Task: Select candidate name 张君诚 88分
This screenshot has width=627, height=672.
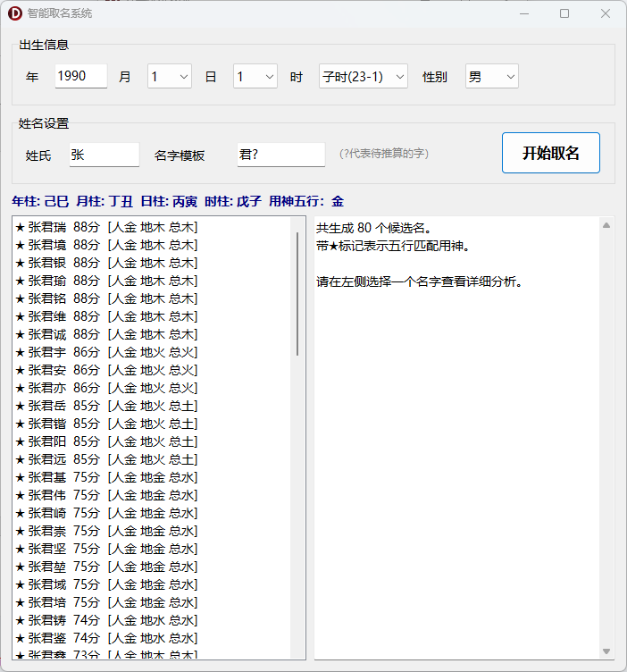Action: 152,334
